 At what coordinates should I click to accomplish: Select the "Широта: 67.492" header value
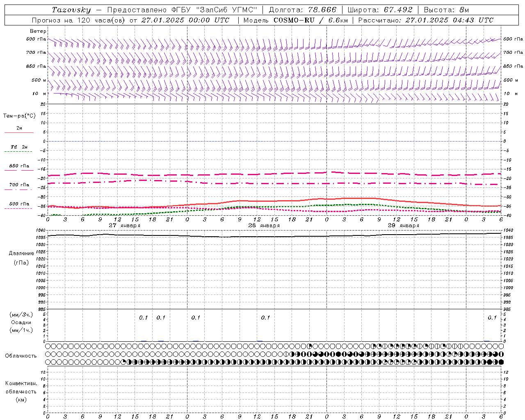click(x=380, y=10)
